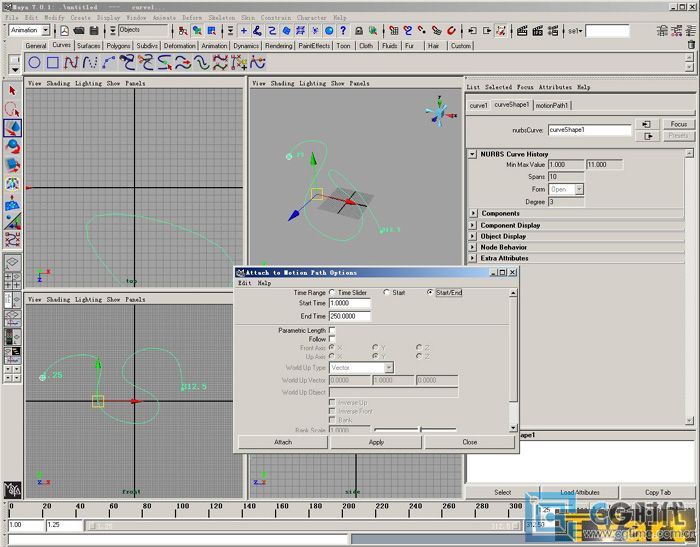
Task: Click Close button in options dialog
Action: [x=470, y=442]
